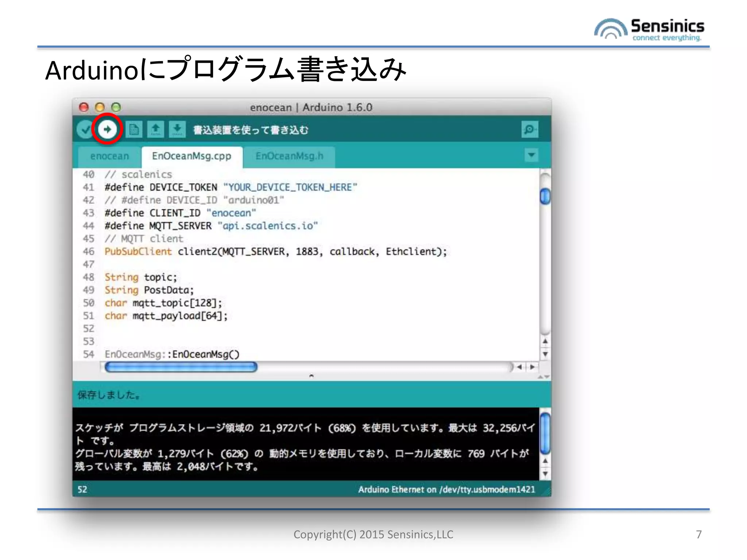Viewport: 747px width, 560px height.
Task: Click console scroll down arrow
Action: click(x=545, y=474)
